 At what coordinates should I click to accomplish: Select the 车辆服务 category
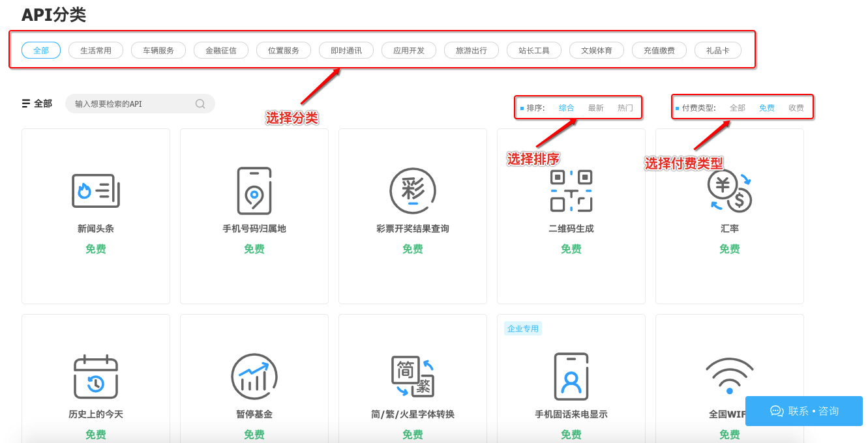pos(158,50)
